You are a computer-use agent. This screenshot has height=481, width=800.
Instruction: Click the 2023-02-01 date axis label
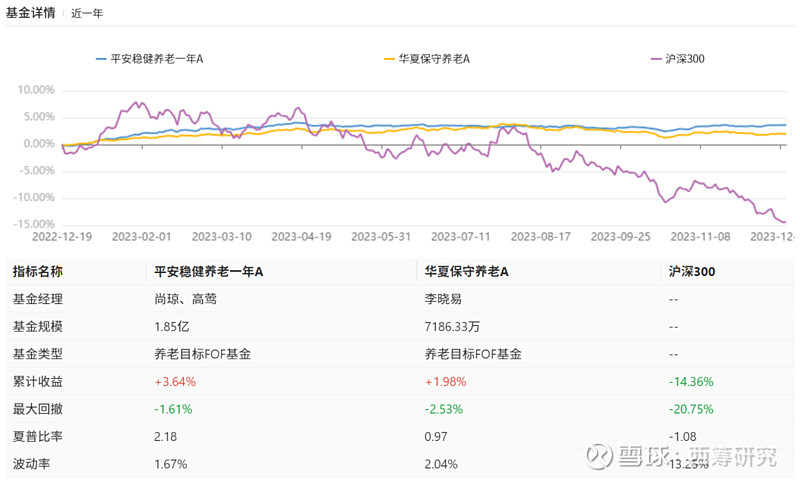coord(141,237)
